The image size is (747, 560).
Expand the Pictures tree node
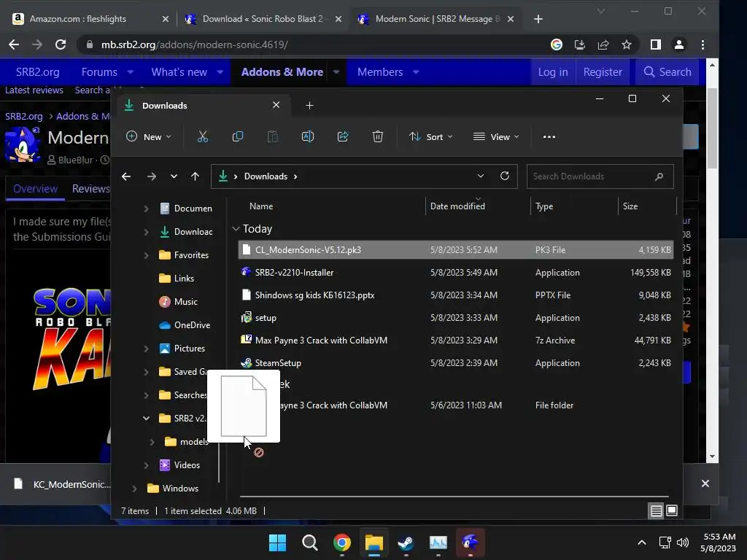[x=146, y=349]
